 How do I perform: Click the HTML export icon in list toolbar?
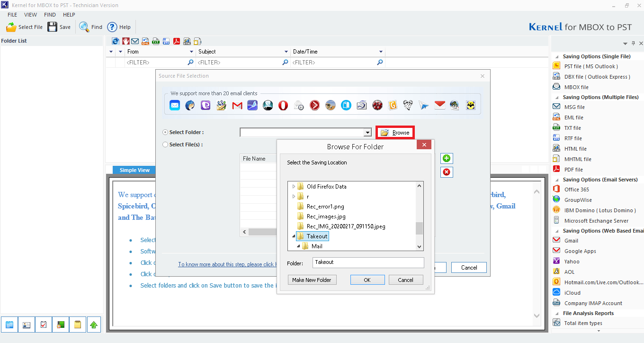pos(187,41)
